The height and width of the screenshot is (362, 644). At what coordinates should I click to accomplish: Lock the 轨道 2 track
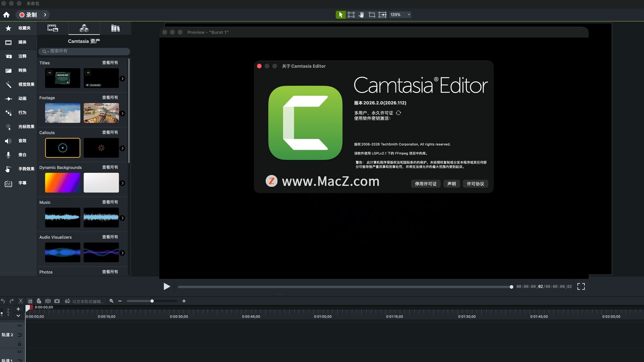point(19,344)
